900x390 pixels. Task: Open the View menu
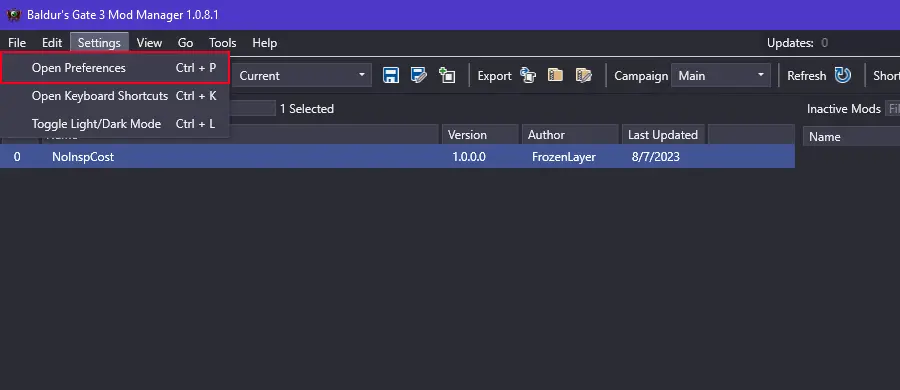pos(149,43)
